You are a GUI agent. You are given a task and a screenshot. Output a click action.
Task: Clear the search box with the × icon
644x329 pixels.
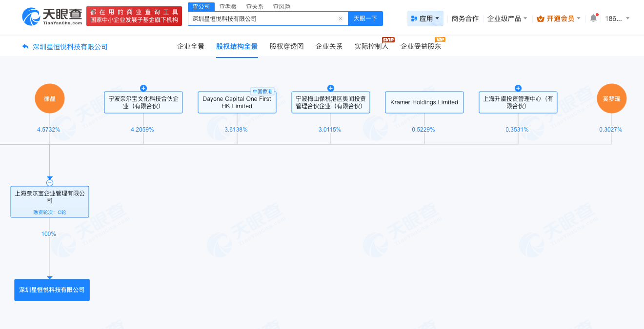pyautogui.click(x=341, y=18)
